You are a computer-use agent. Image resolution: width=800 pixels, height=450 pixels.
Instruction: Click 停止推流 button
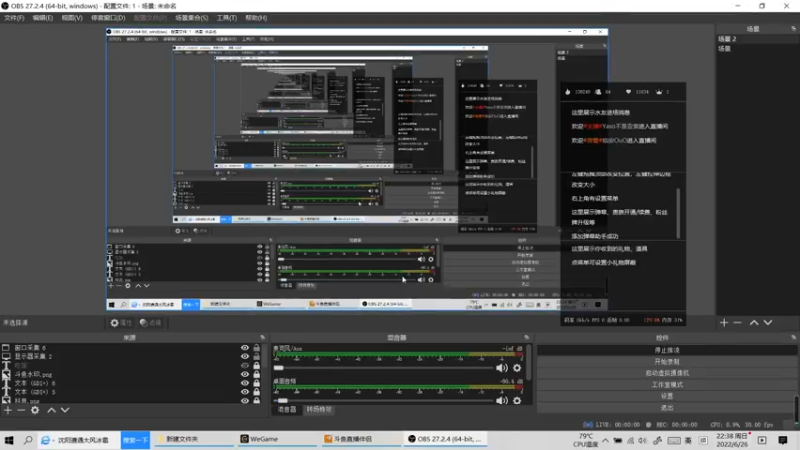click(666, 350)
